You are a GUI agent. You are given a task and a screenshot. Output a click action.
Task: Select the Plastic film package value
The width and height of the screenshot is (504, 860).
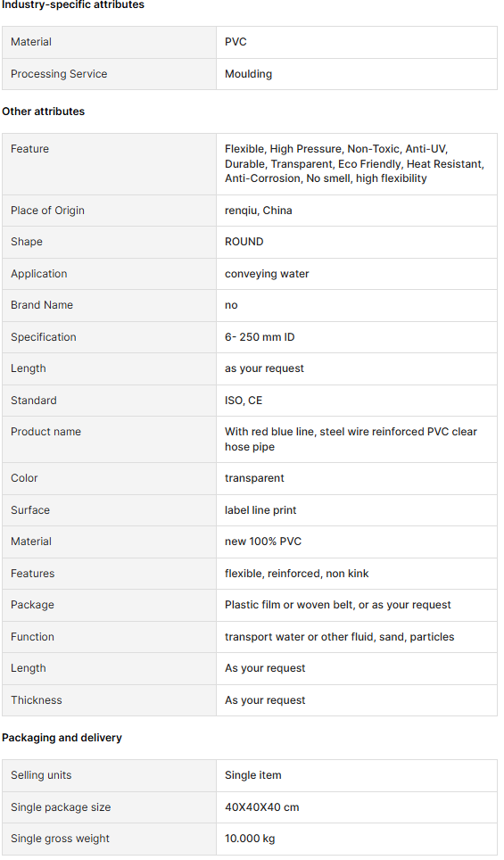click(x=338, y=605)
